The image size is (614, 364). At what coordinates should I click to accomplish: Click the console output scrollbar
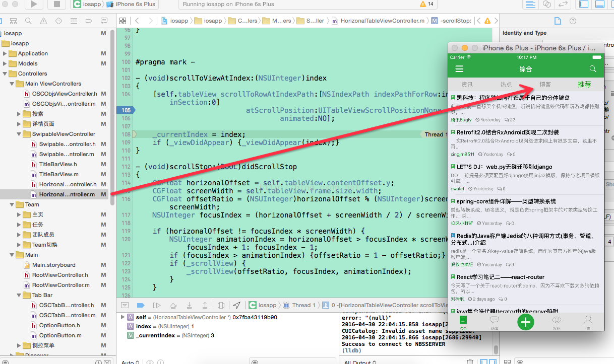496,349
